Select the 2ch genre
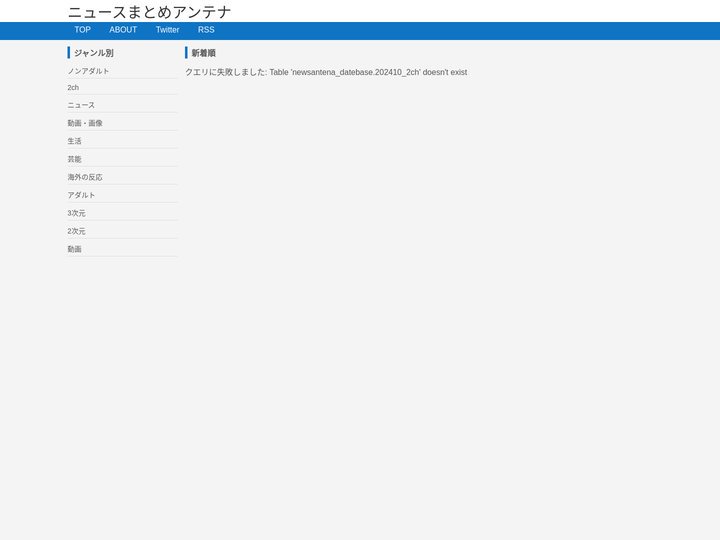The height and width of the screenshot is (540, 720). pos(73,88)
